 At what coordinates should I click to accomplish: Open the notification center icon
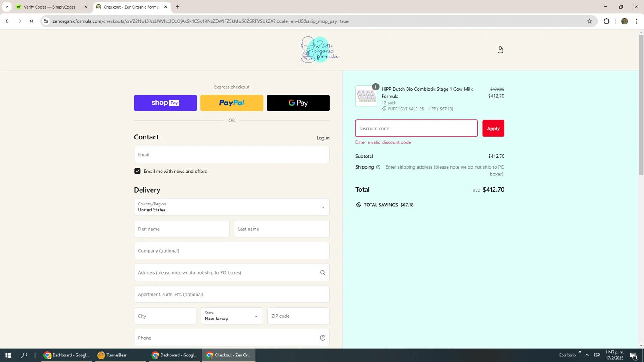point(634,355)
